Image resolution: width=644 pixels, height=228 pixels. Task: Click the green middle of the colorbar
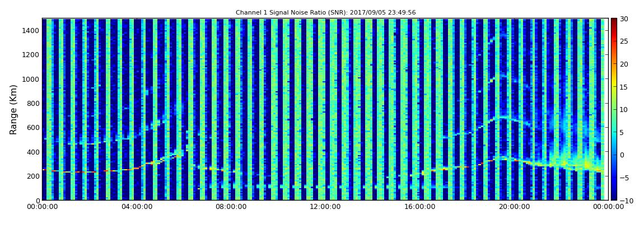pyautogui.click(x=614, y=109)
